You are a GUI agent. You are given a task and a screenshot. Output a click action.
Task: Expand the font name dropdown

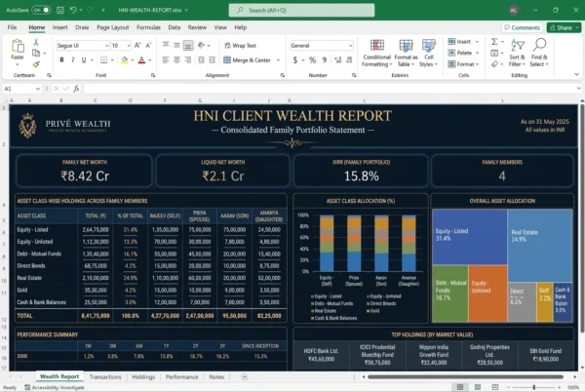[106, 46]
